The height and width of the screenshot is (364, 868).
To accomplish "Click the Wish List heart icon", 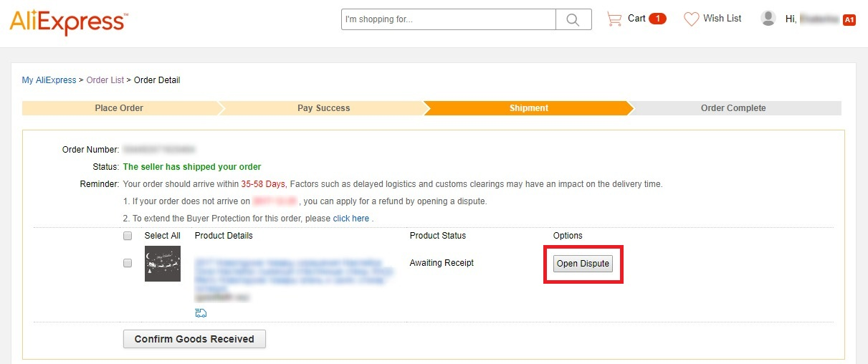I will [691, 19].
